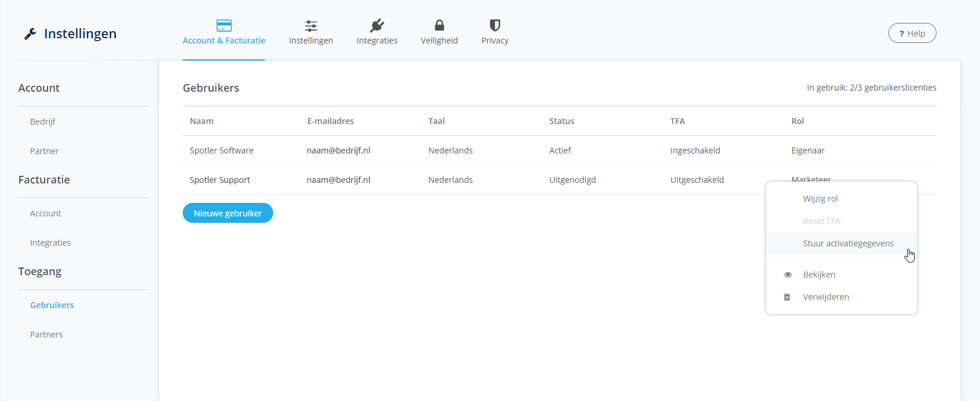Click the wrench icon beside Instellingen
Screen dimensions: 980x401
point(30,34)
